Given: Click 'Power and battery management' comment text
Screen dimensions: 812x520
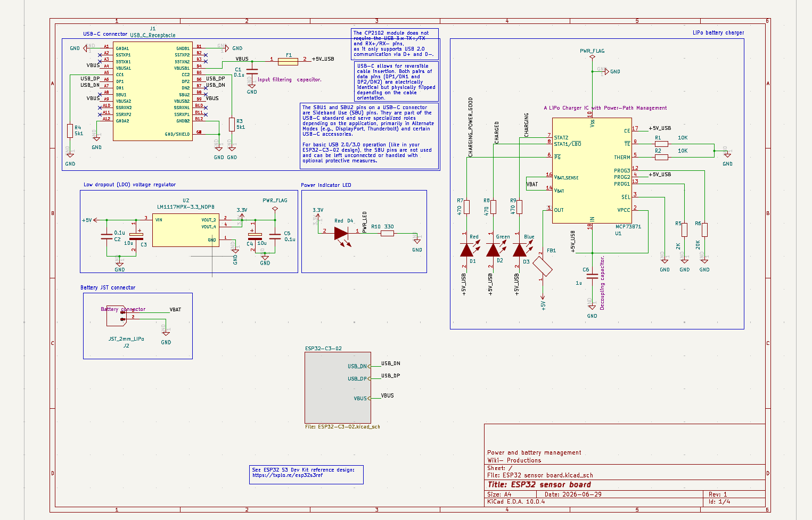Looking at the screenshot, I should tap(535, 452).
